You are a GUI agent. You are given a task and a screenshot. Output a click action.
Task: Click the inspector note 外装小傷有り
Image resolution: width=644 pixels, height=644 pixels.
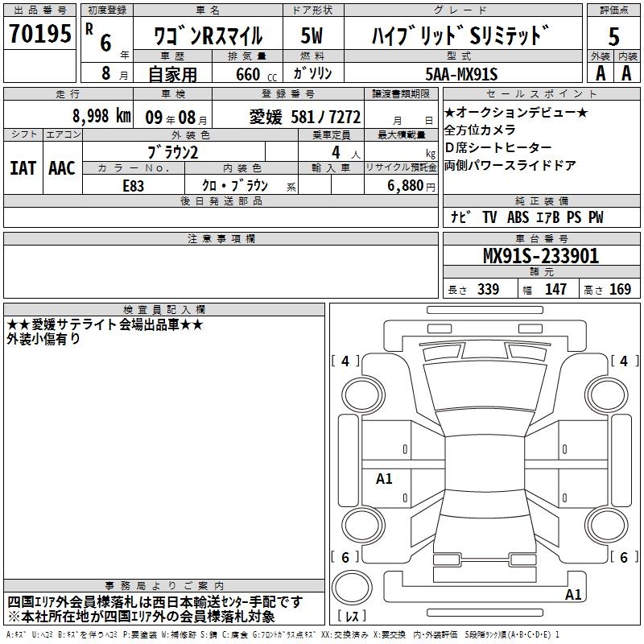click(43, 338)
